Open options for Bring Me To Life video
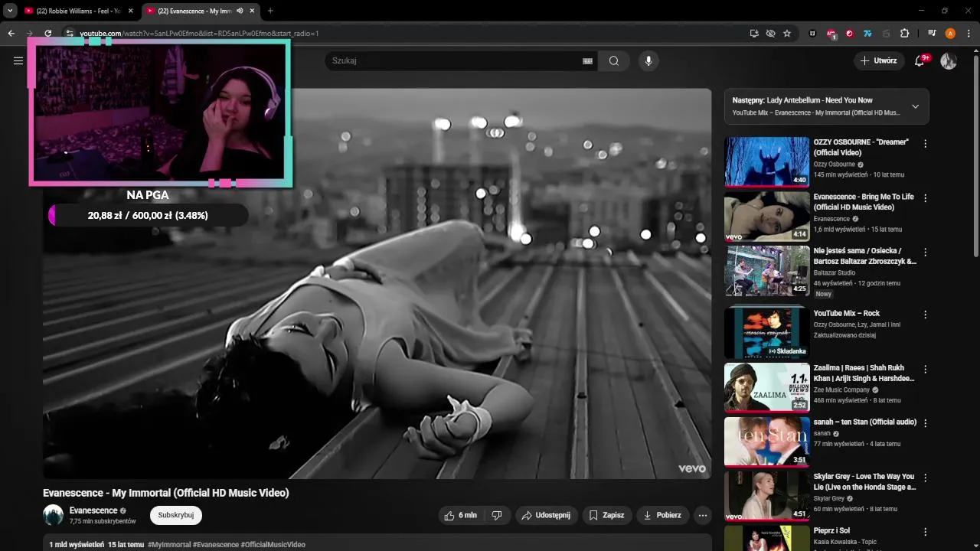Screen dimensions: 980x551 click(925, 198)
